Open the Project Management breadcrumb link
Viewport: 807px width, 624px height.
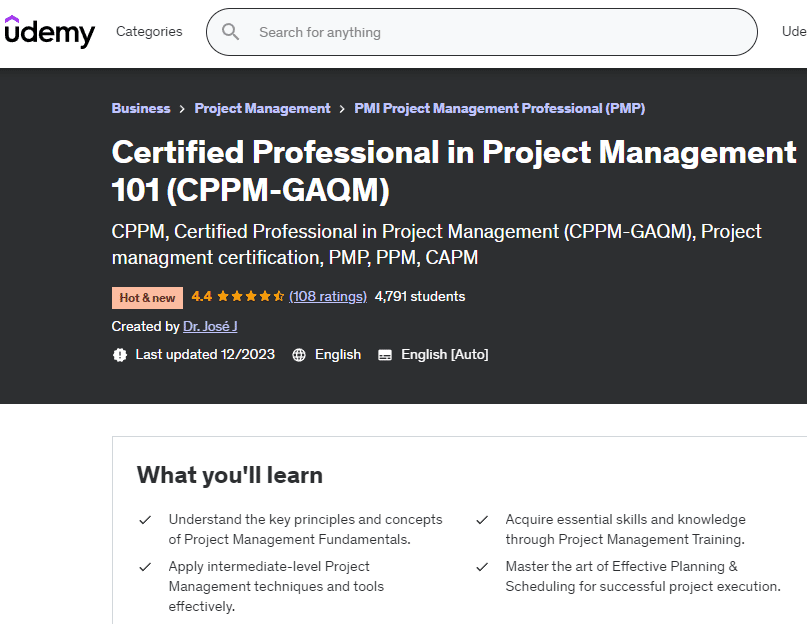(x=262, y=108)
